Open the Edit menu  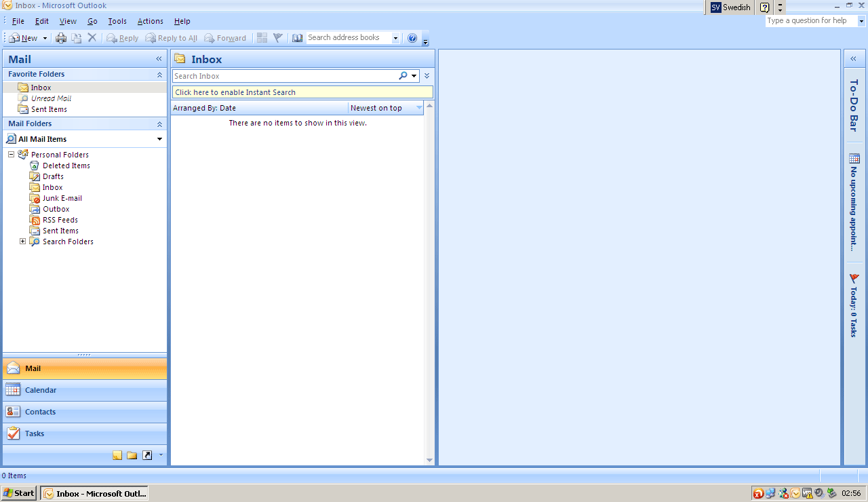click(x=42, y=21)
